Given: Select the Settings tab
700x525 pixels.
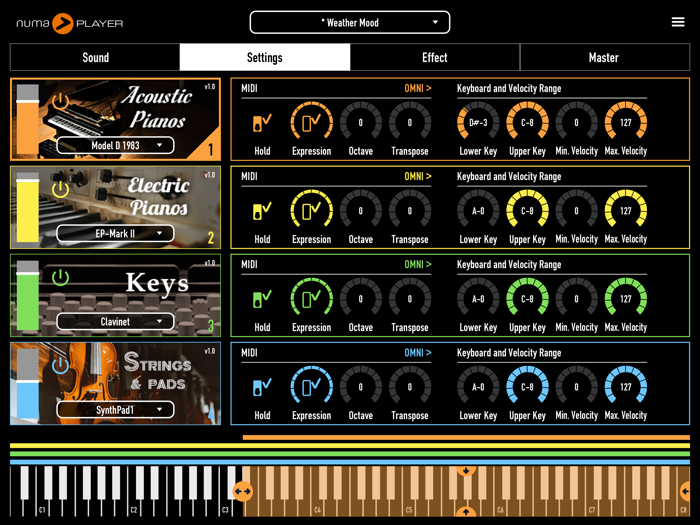Looking at the screenshot, I should 265,57.
